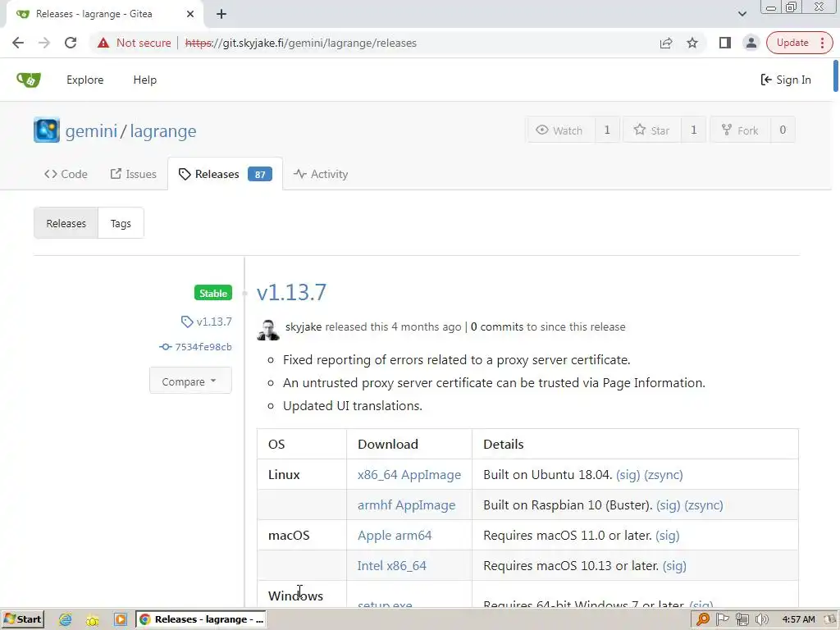Click the volume speaker tray icon
Screen dimensions: 840x630
[x=762, y=619]
